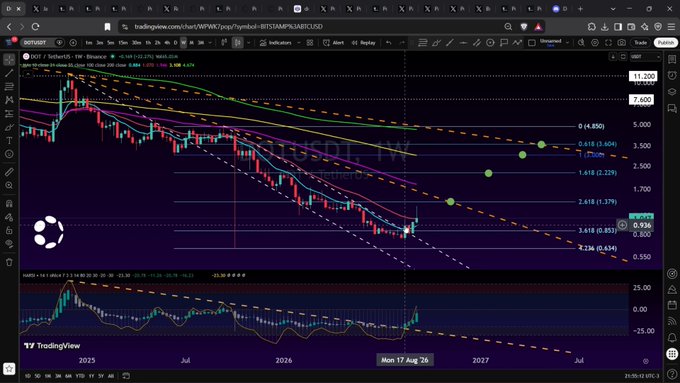Redo the last chart action
Viewport: 680px width, 383px height.
click(402, 43)
